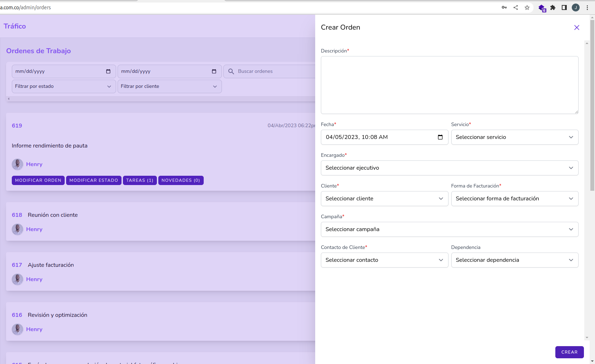The image size is (595, 364).
Task: Open second date filter calendar icon
Action: click(214, 71)
